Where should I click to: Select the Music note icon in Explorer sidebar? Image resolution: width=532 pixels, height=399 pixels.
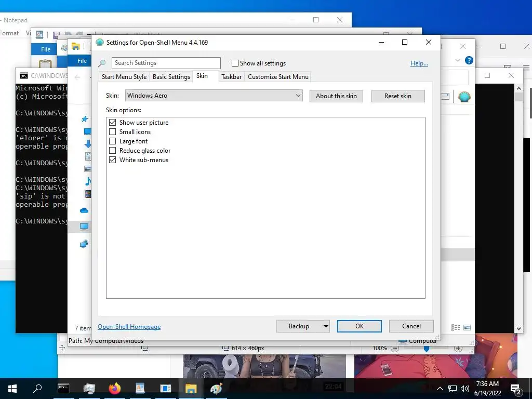pyautogui.click(x=88, y=181)
